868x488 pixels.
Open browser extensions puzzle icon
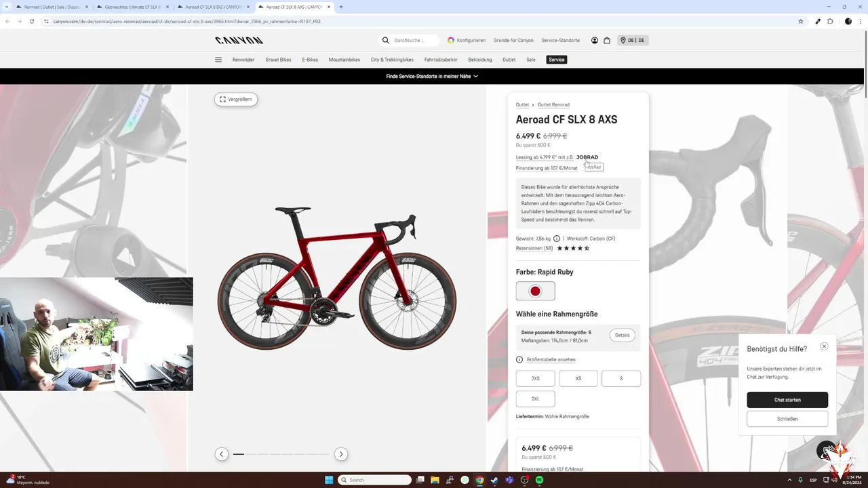point(830,21)
